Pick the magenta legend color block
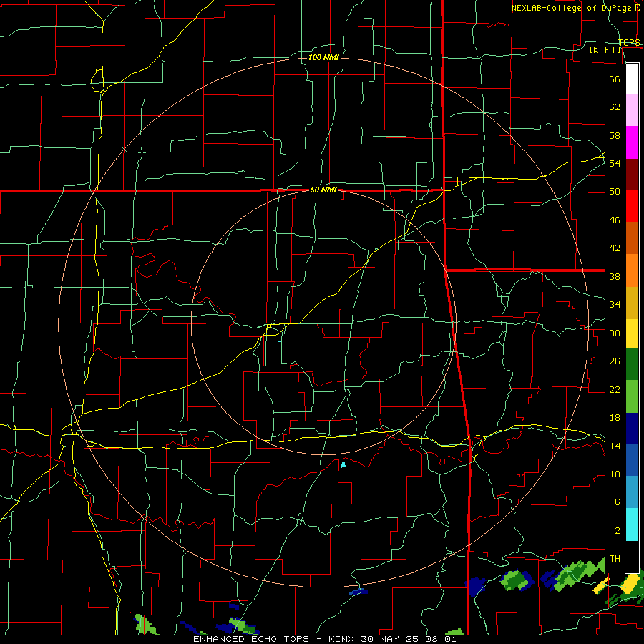 [x=632, y=142]
